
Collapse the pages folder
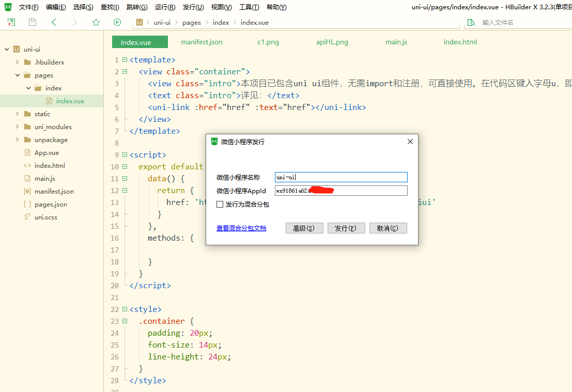click(17, 75)
